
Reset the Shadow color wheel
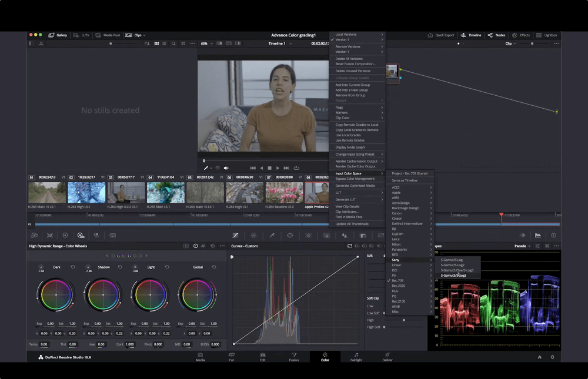click(120, 267)
